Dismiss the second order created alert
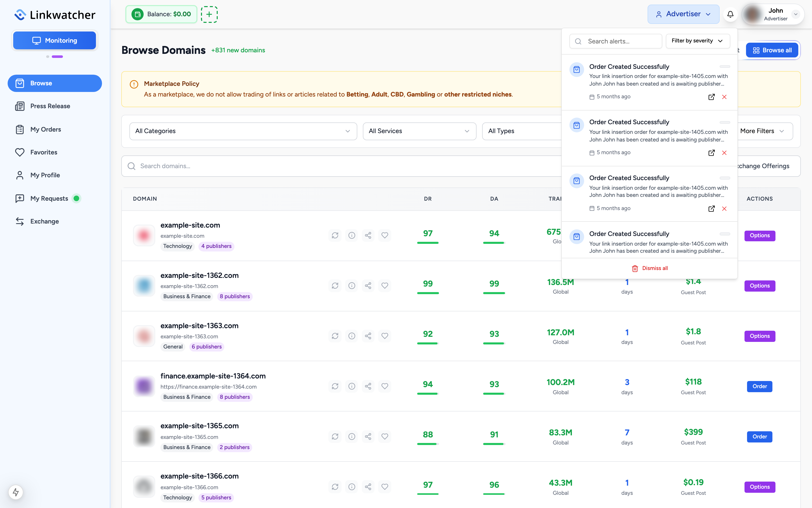Screen dimensions: 812x508 coord(724,153)
